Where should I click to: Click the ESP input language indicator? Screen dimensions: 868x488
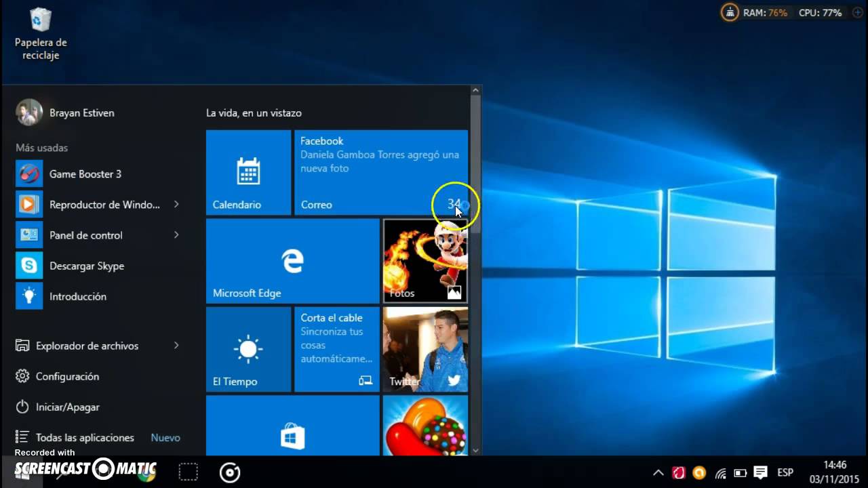click(x=785, y=472)
